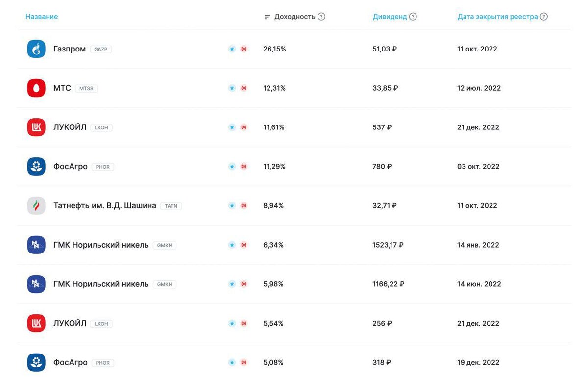
Task: Click the 12,31% yield value
Action: 274,88
